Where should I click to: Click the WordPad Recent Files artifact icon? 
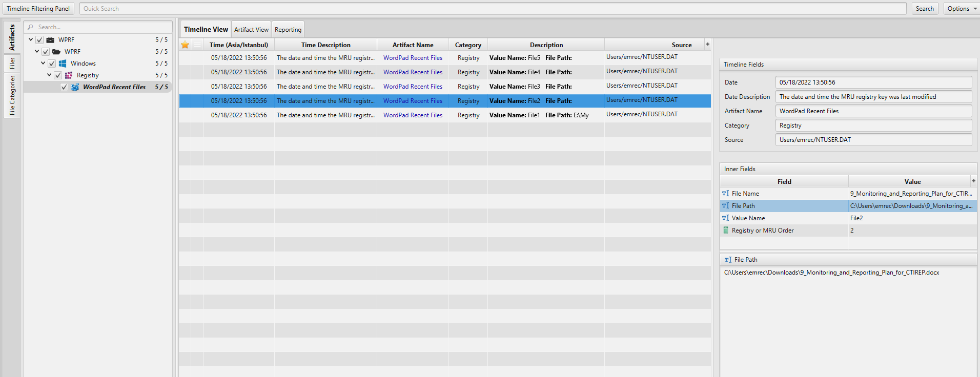click(75, 87)
